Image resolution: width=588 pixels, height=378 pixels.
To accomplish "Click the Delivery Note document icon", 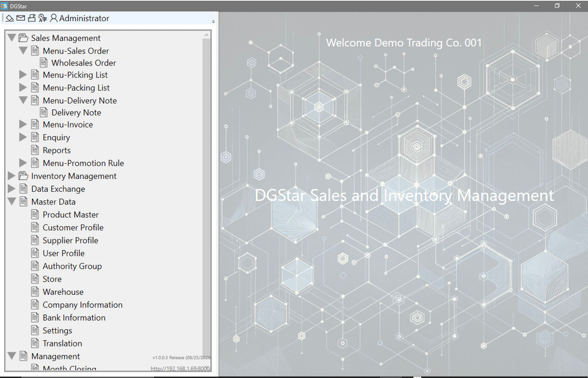I will tap(44, 112).
